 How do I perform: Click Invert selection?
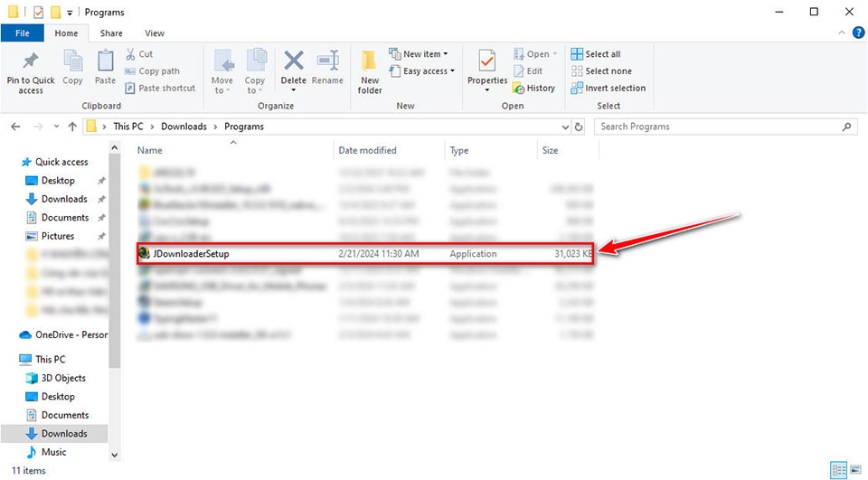(609, 88)
